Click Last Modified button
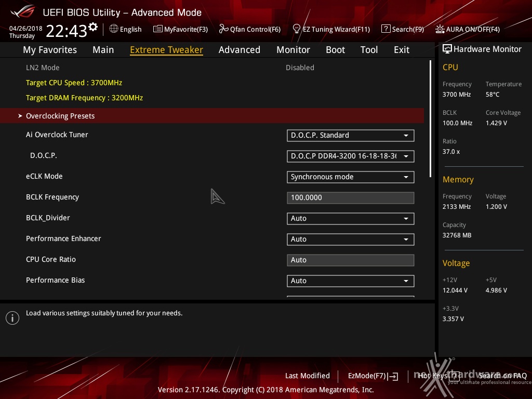 click(308, 376)
